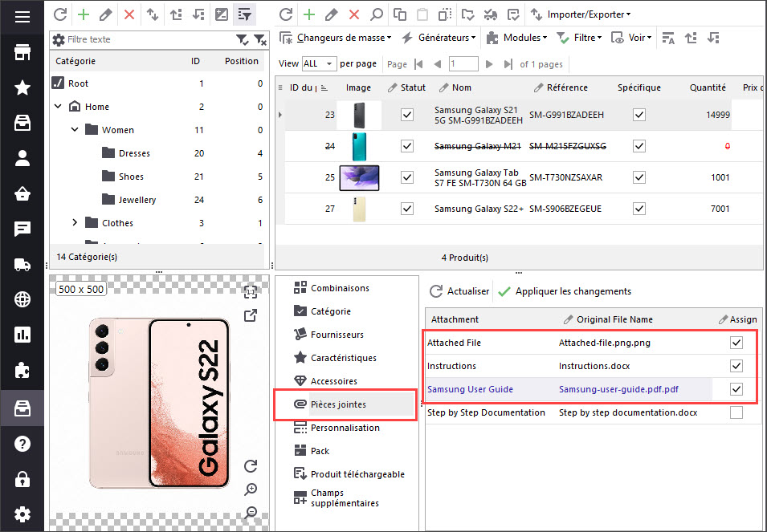Uncheck Assign for Instructions attachment

[x=736, y=366]
